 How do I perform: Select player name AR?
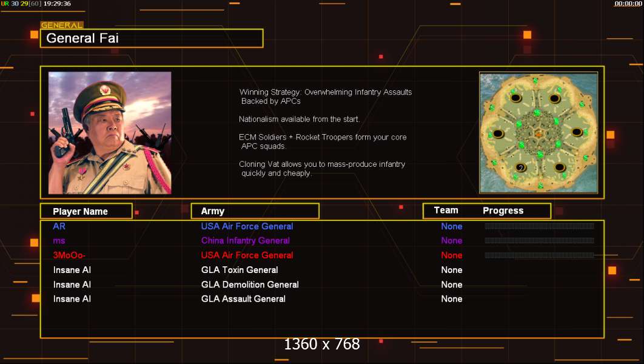[x=59, y=226]
